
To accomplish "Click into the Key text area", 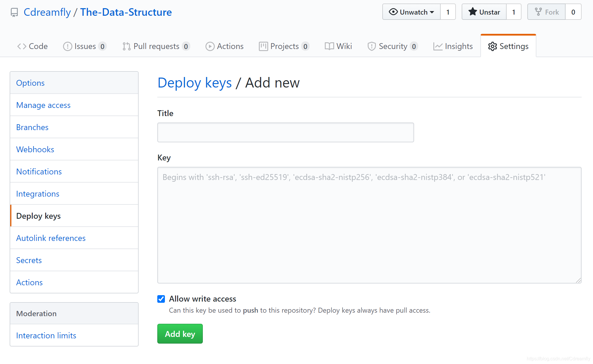I will tap(369, 225).
